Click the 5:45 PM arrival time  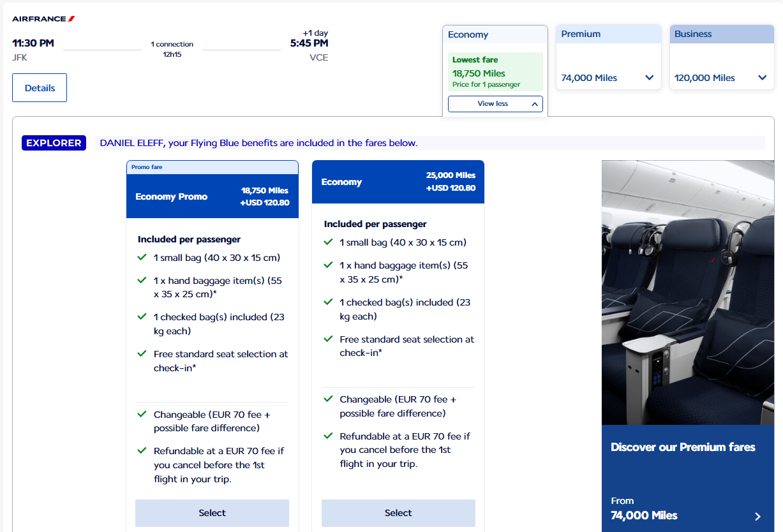[309, 43]
